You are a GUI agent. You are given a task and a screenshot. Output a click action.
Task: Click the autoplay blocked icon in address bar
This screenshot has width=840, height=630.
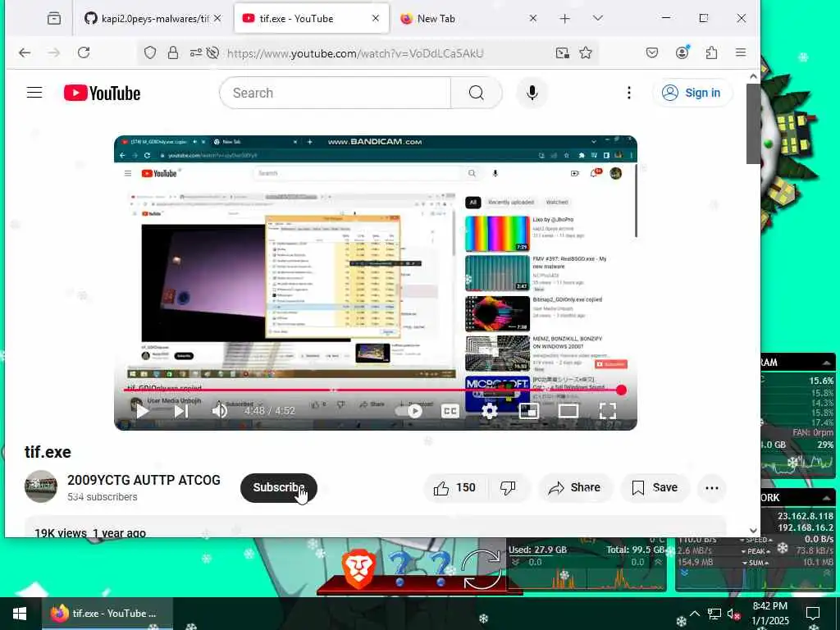212,52
